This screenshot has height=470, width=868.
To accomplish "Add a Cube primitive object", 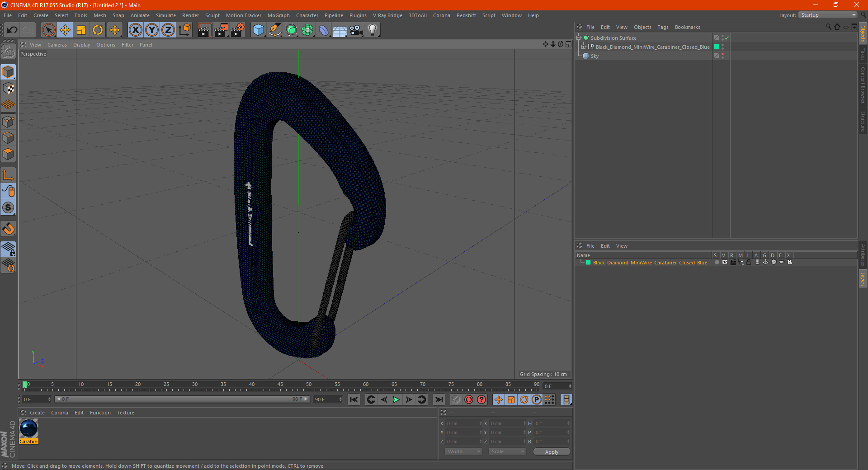I will 258,30.
